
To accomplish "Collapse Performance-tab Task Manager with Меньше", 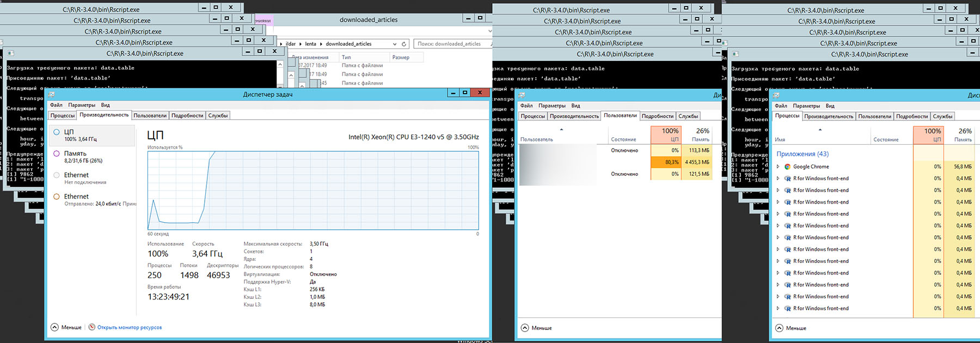I will (x=66, y=327).
